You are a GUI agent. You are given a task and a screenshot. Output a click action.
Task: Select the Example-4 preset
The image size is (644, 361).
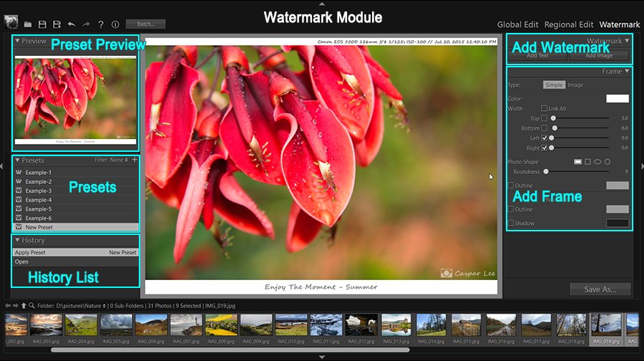pos(76,200)
